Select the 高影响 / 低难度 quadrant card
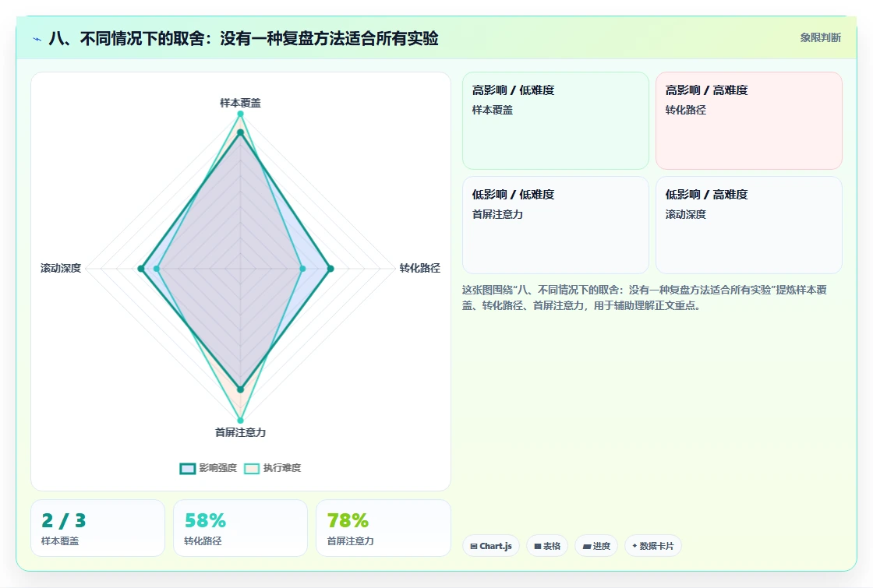 (556, 121)
